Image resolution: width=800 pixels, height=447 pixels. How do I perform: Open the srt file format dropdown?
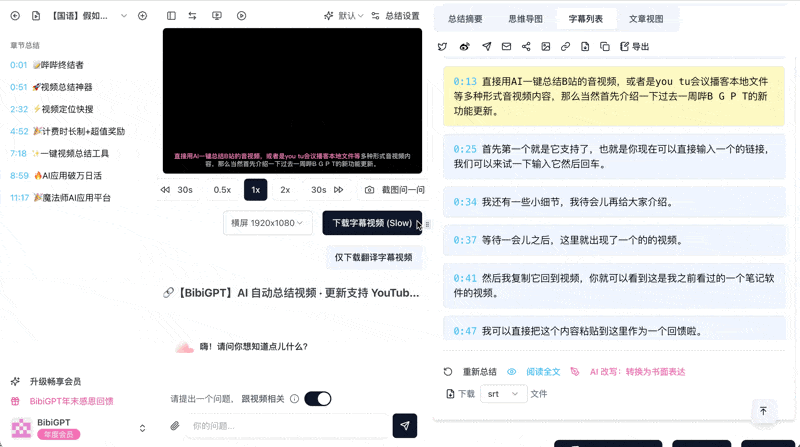coord(502,394)
